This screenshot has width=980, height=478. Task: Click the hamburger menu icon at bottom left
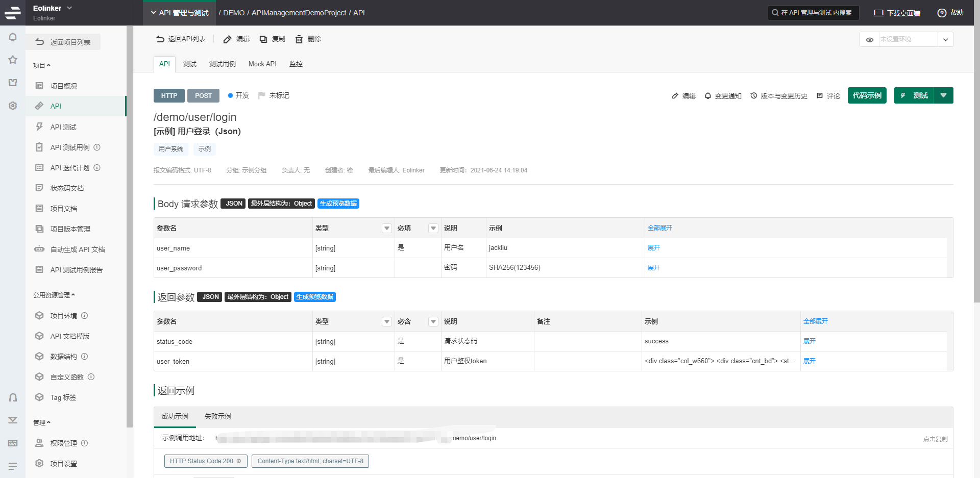(x=13, y=466)
